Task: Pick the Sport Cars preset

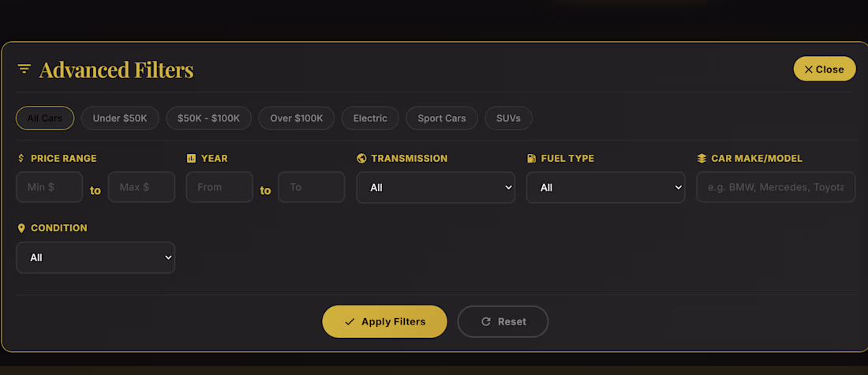Action: (x=442, y=118)
